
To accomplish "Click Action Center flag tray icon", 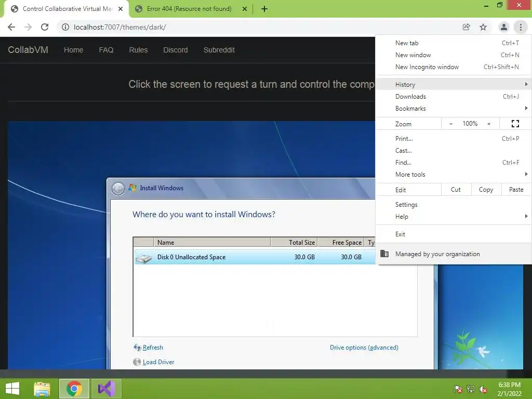I will click(x=458, y=389).
